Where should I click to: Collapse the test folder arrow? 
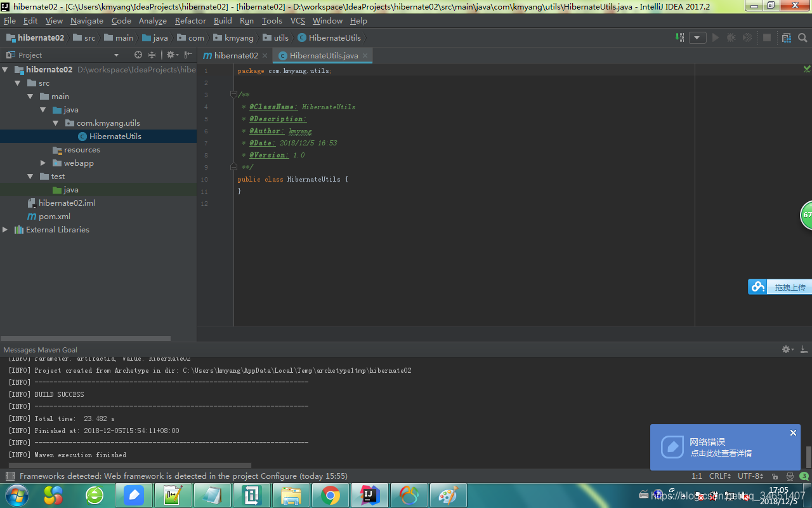30,177
